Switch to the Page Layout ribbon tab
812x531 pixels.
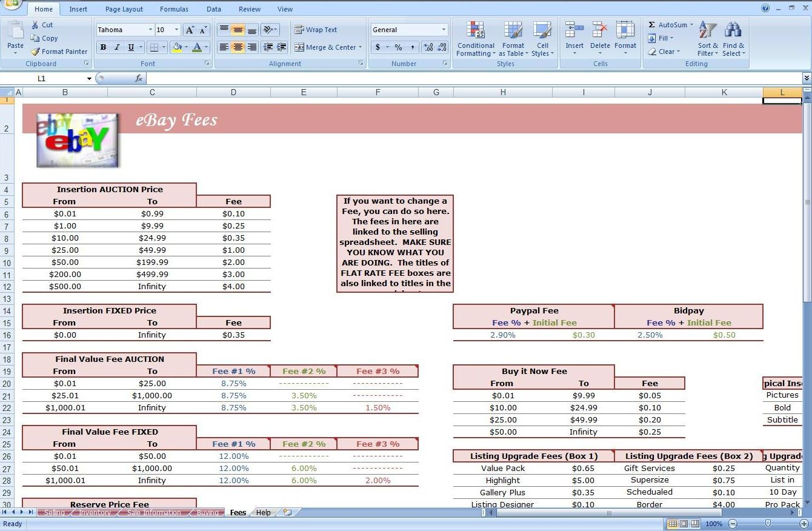click(x=124, y=9)
